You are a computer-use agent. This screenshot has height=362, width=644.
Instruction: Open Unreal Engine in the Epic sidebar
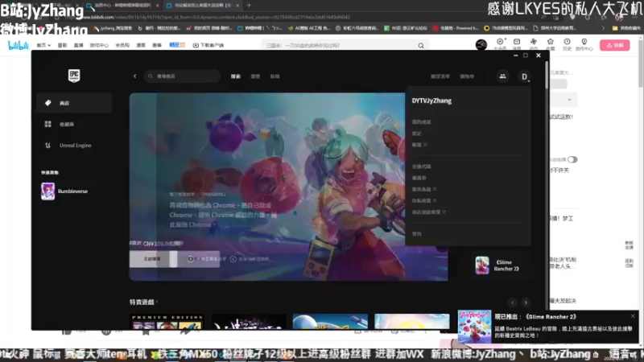click(74, 146)
